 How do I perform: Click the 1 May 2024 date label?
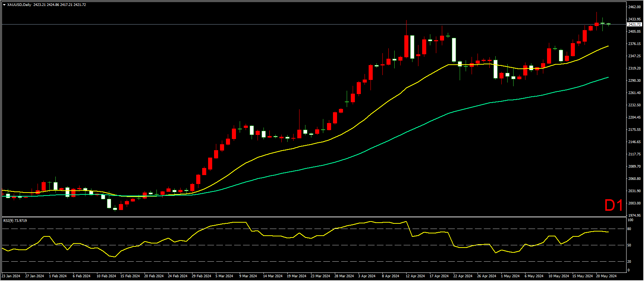510,276
